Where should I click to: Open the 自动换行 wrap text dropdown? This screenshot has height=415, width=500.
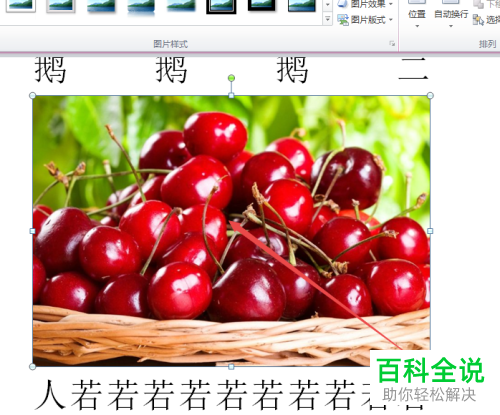coord(451,15)
